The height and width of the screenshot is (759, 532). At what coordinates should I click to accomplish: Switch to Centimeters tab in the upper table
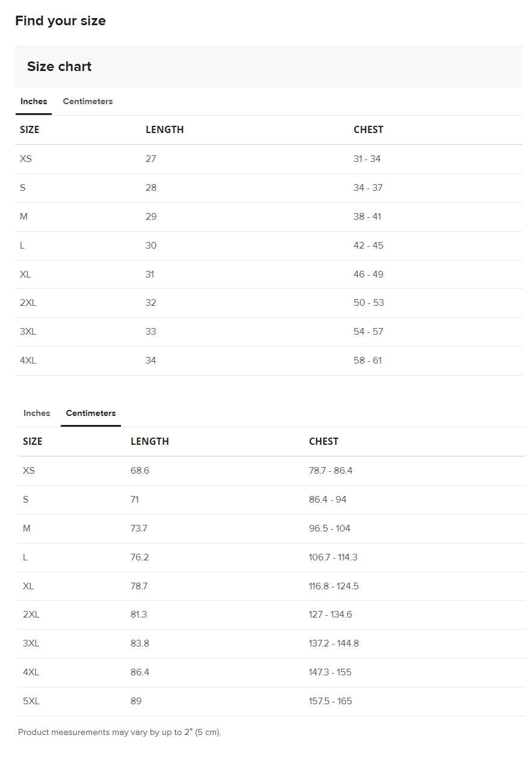point(88,101)
